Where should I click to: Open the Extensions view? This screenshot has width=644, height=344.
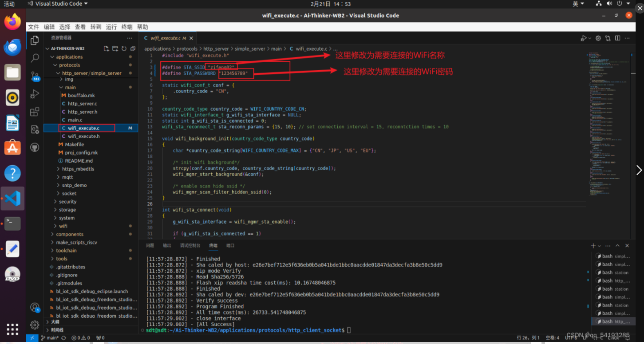pyautogui.click(x=35, y=112)
